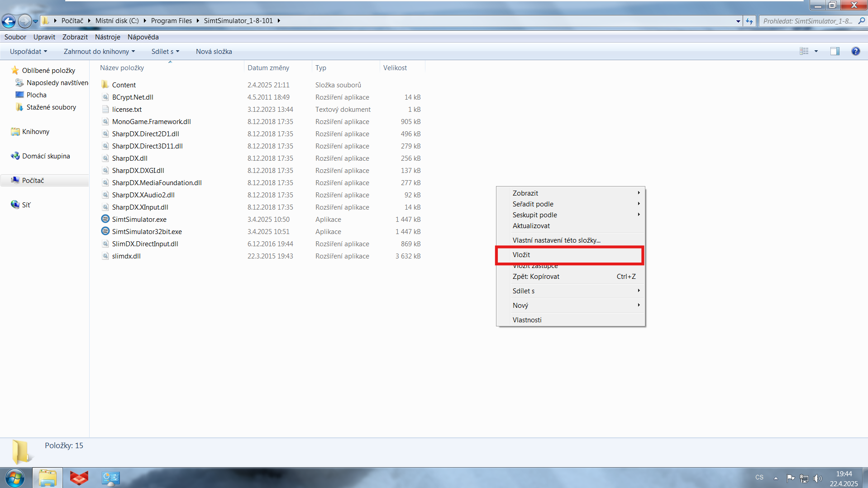Select the Content folder icon
868x488 pixels.
105,85
